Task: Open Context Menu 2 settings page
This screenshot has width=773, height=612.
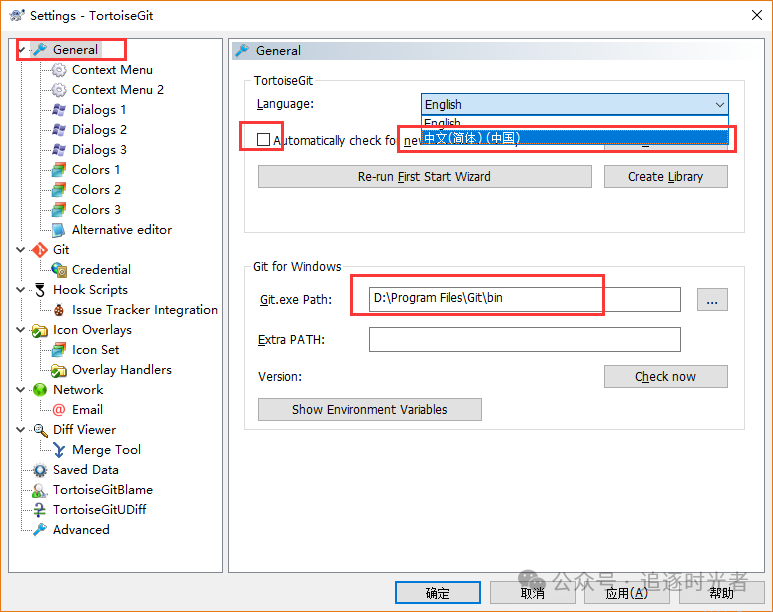Action: (118, 90)
